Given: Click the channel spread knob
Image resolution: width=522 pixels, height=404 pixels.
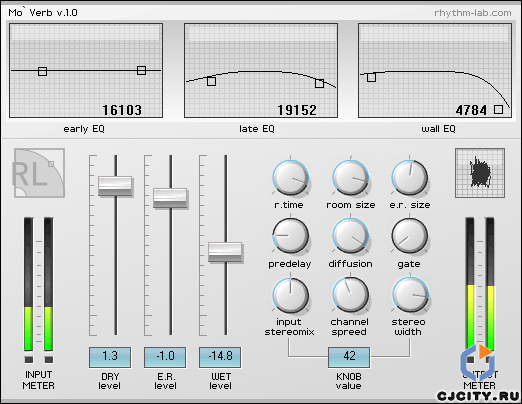Looking at the screenshot, I should click(350, 295).
